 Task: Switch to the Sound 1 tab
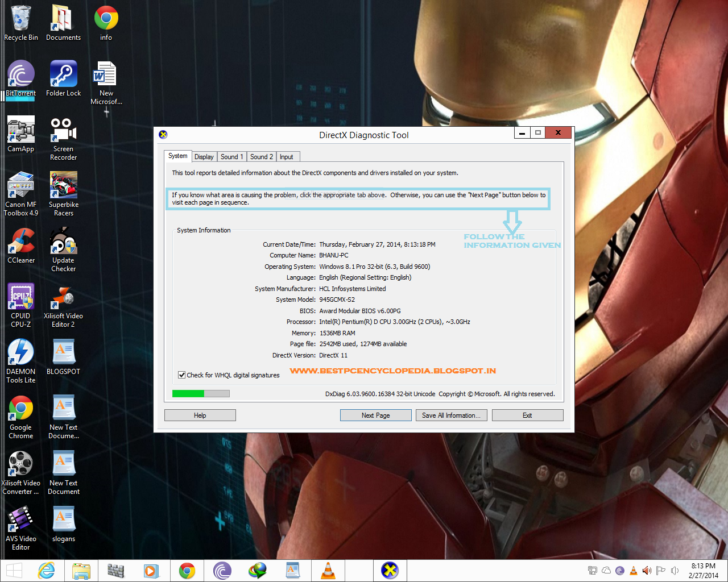coord(231,157)
